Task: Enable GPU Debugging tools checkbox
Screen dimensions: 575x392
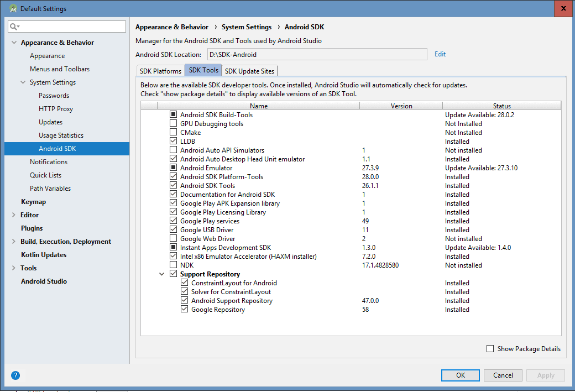Action: [x=174, y=123]
